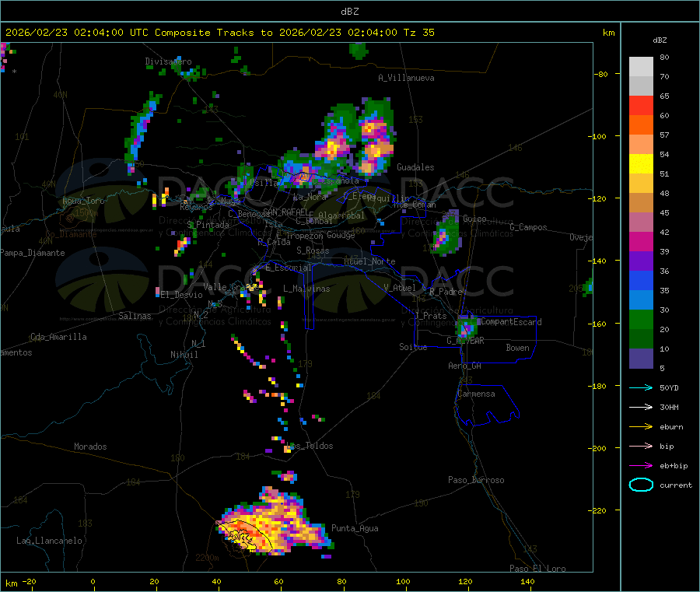Screen dimensions: 700x592
Task: Click the Morados location label
Action: (x=90, y=447)
